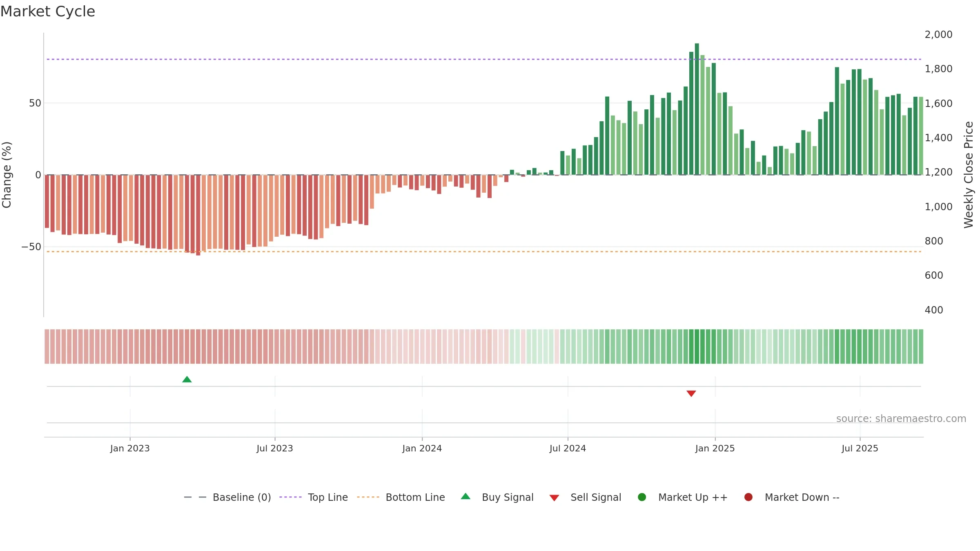Click the green circle icon in the legend
Image resolution: width=980 pixels, height=551 pixels.
point(642,497)
